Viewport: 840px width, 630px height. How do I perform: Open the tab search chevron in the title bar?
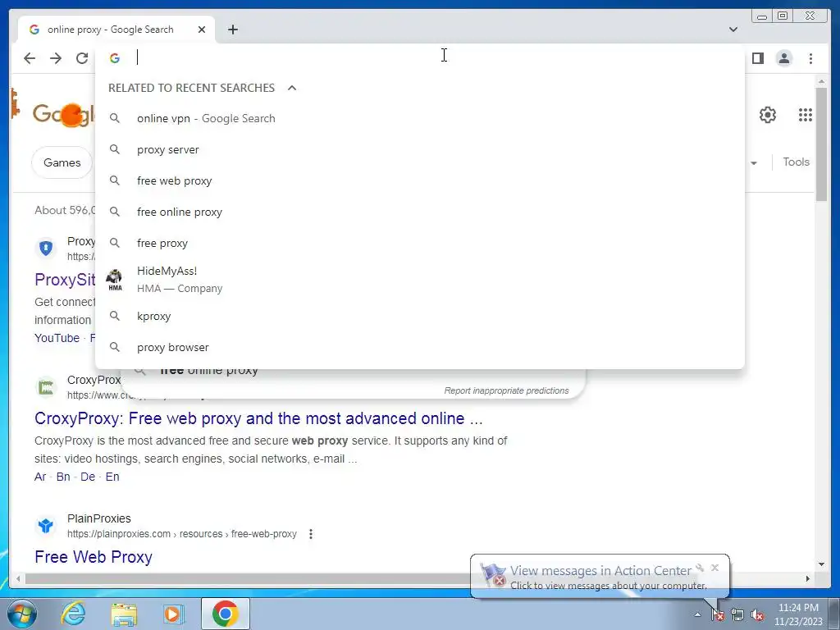pyautogui.click(x=733, y=30)
